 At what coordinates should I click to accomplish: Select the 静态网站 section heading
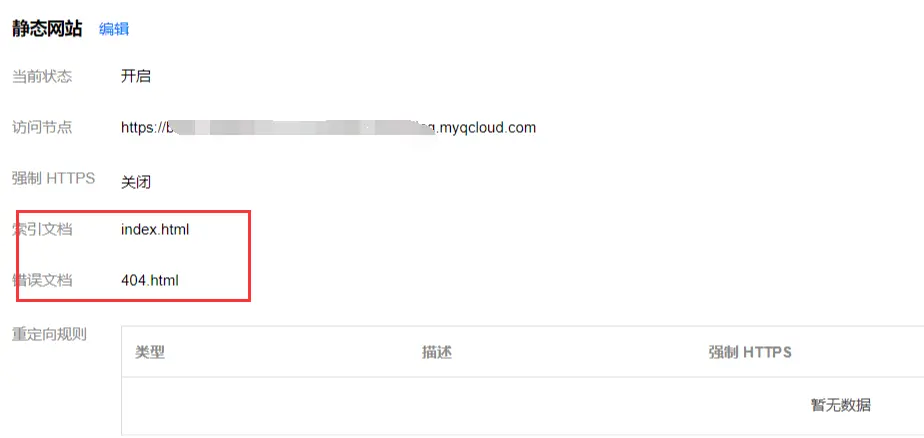click(x=47, y=29)
